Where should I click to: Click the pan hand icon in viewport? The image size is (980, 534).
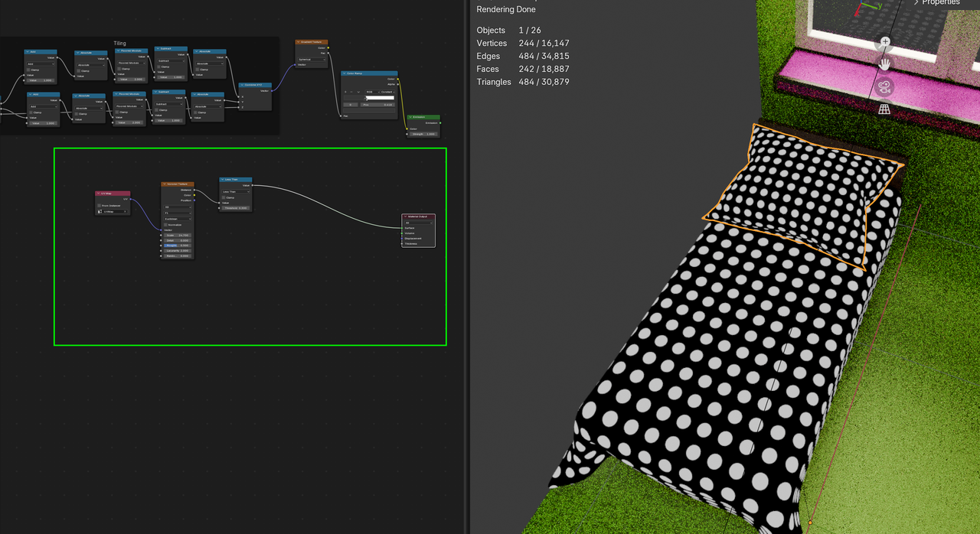pyautogui.click(x=885, y=63)
